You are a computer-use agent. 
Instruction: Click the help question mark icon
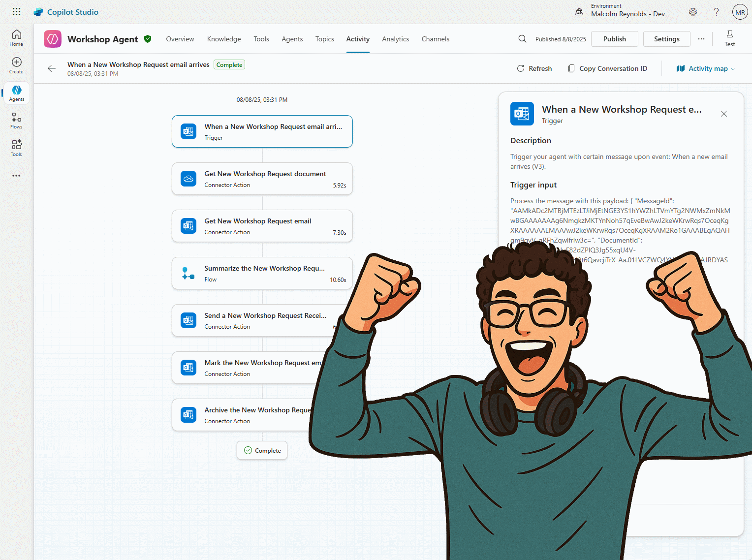pyautogui.click(x=716, y=12)
